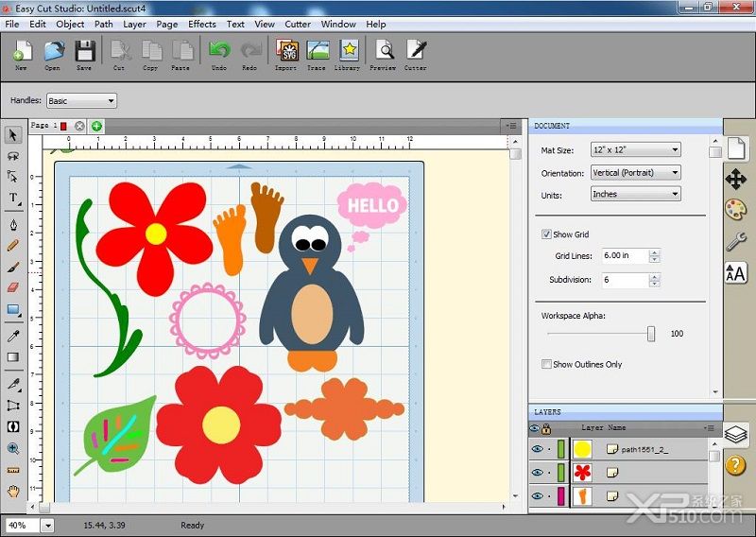Click the Grid Lines 6.00 in field
756x537 pixels.
click(x=626, y=255)
